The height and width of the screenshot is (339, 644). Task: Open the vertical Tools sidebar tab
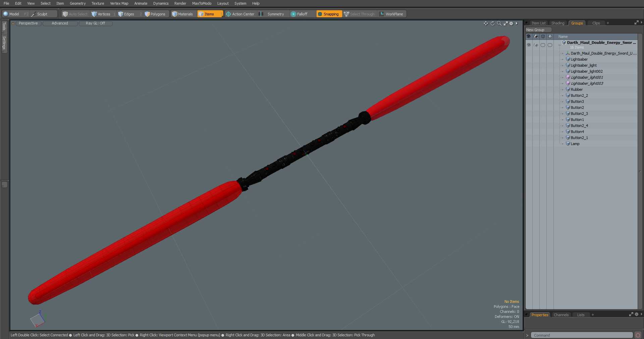[x=4, y=26]
